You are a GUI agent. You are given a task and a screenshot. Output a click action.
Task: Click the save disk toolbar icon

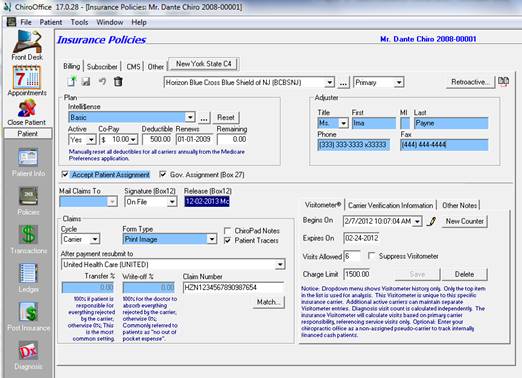[86, 82]
